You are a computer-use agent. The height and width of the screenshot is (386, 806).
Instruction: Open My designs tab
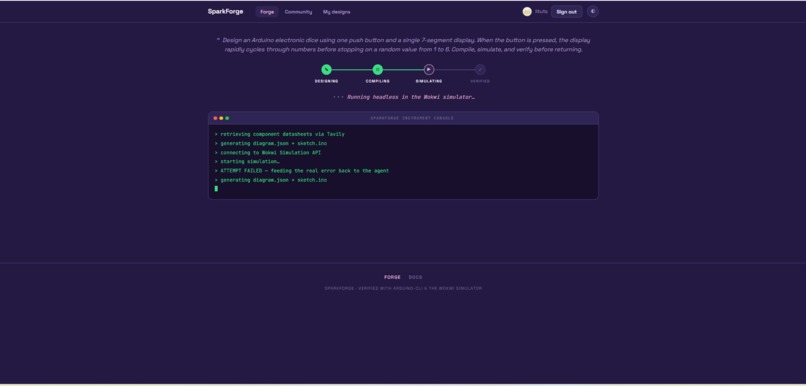tap(336, 12)
